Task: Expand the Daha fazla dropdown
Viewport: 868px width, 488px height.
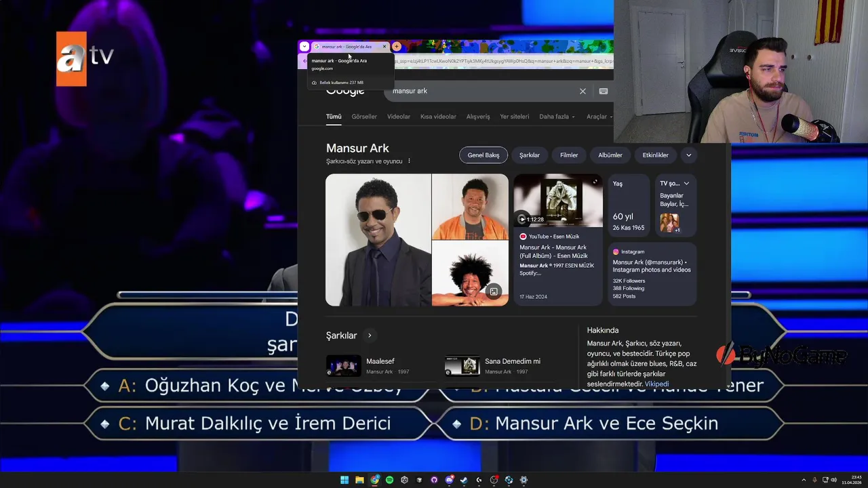Action: click(x=557, y=117)
